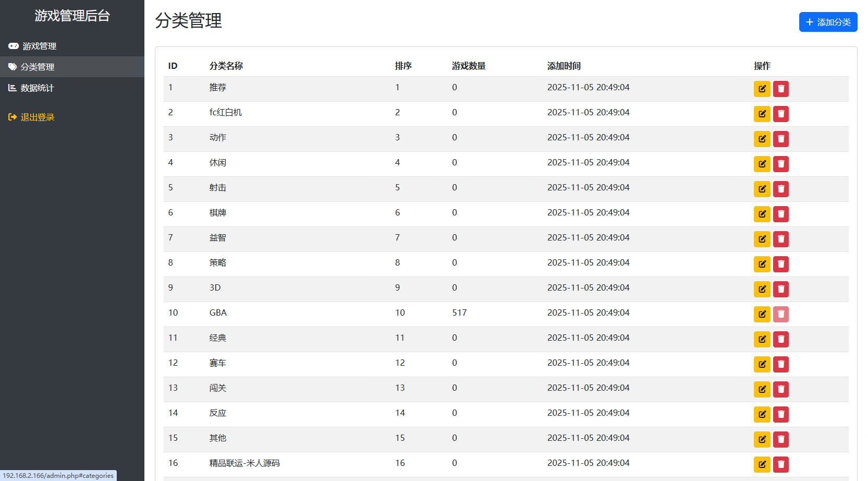Click the 游戏管理后台 site title

[x=72, y=16]
